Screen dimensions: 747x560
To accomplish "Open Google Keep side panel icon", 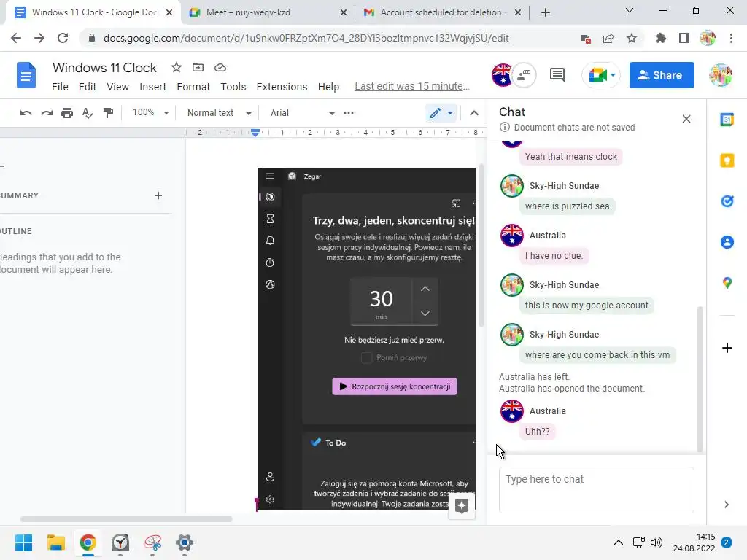I will point(727,160).
